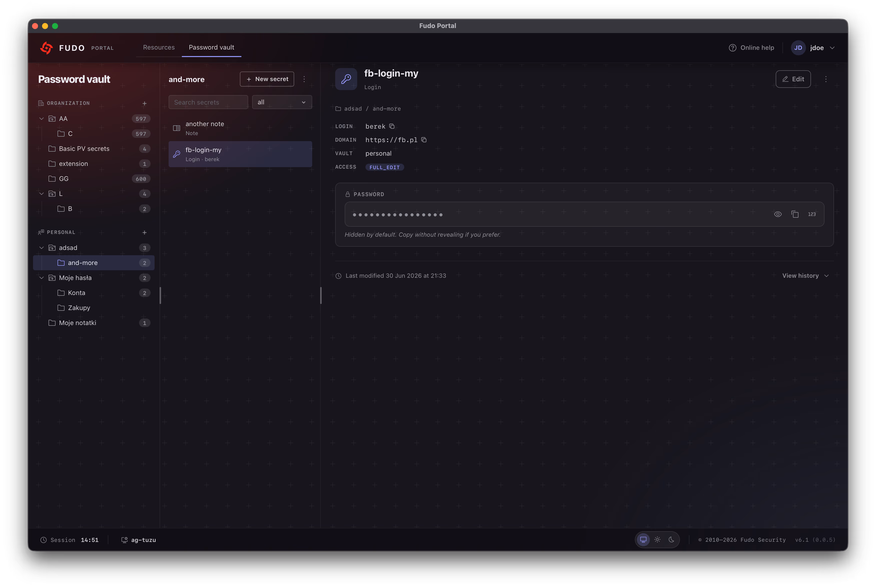
Task: Open the Konta folder
Action: 94,293
